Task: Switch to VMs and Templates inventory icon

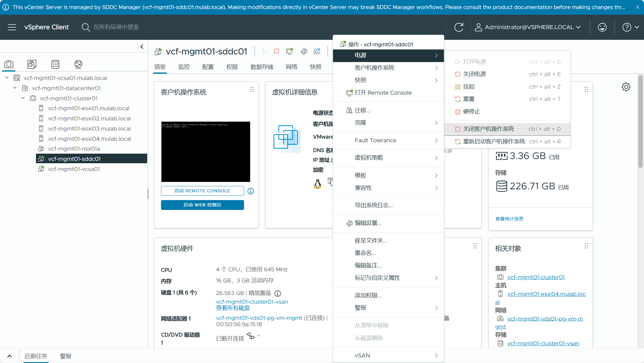Action: click(x=32, y=64)
